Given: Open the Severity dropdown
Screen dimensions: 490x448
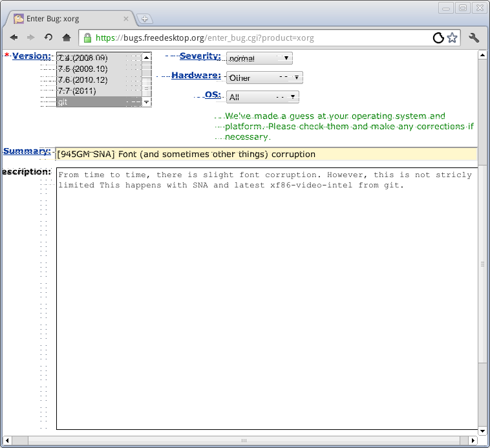Looking at the screenshot, I should pyautogui.click(x=259, y=58).
